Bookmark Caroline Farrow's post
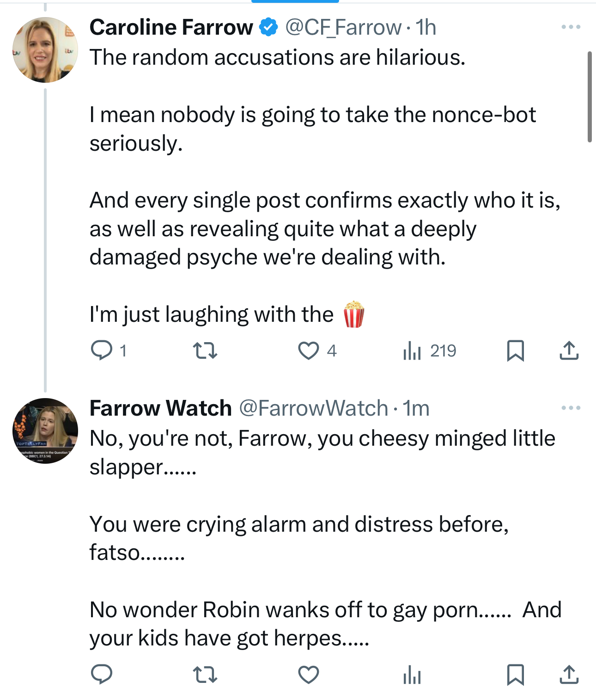Image resolution: width=596 pixels, height=700 pixels. [x=515, y=350]
